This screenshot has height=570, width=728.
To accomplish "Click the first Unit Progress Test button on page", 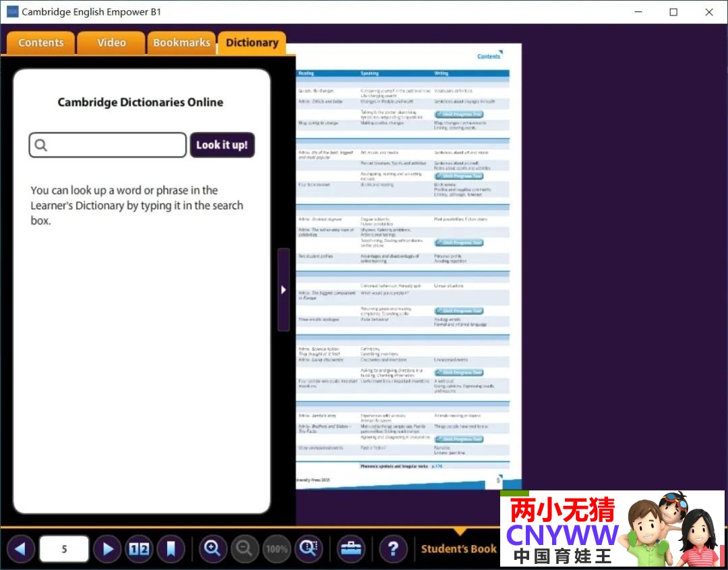I will point(459,115).
